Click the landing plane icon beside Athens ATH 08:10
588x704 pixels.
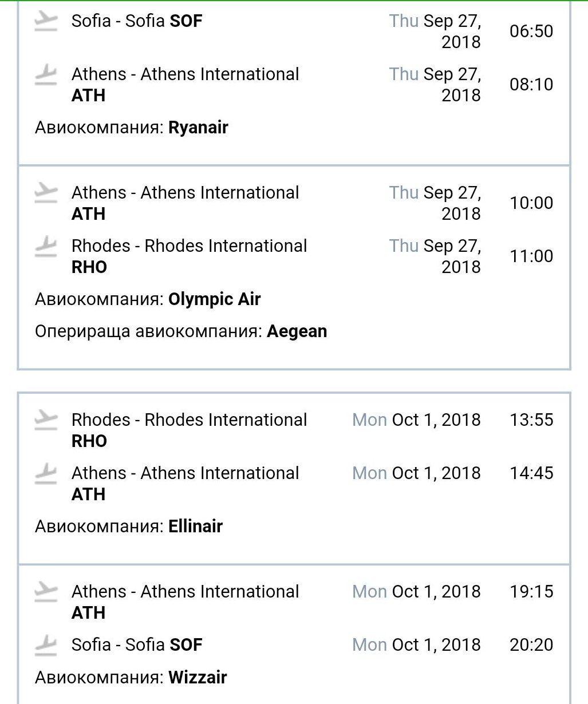[46, 75]
